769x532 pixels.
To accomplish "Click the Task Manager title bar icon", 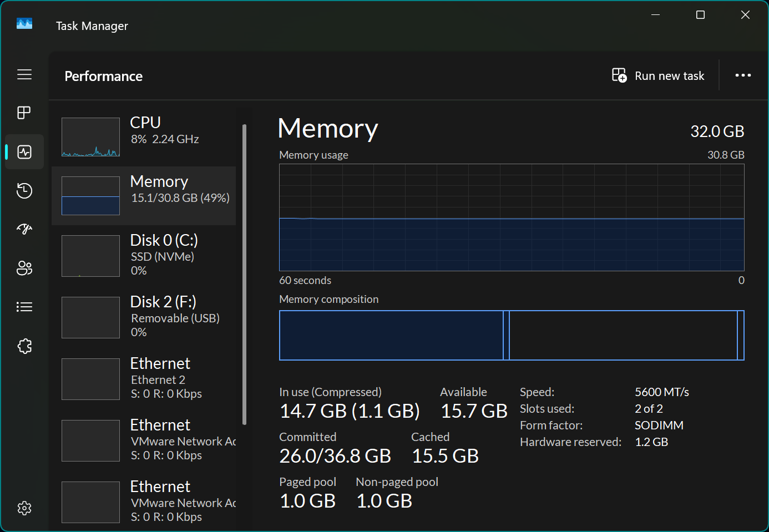I will [23, 23].
